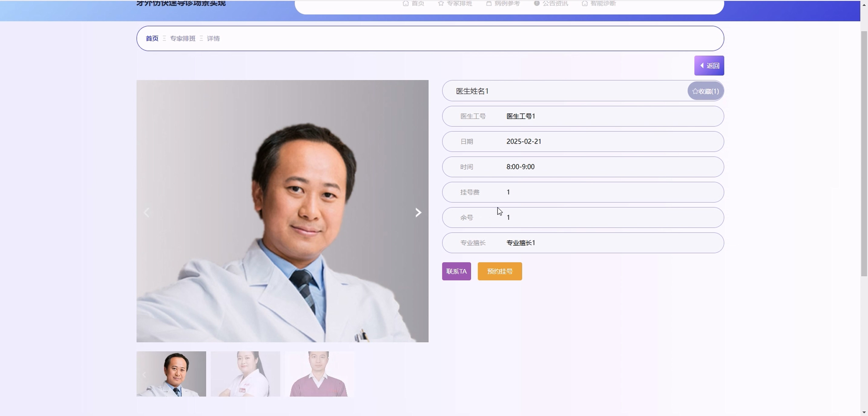Click previous image arrow on doctor photo
868x416 pixels.
pyautogui.click(x=146, y=212)
